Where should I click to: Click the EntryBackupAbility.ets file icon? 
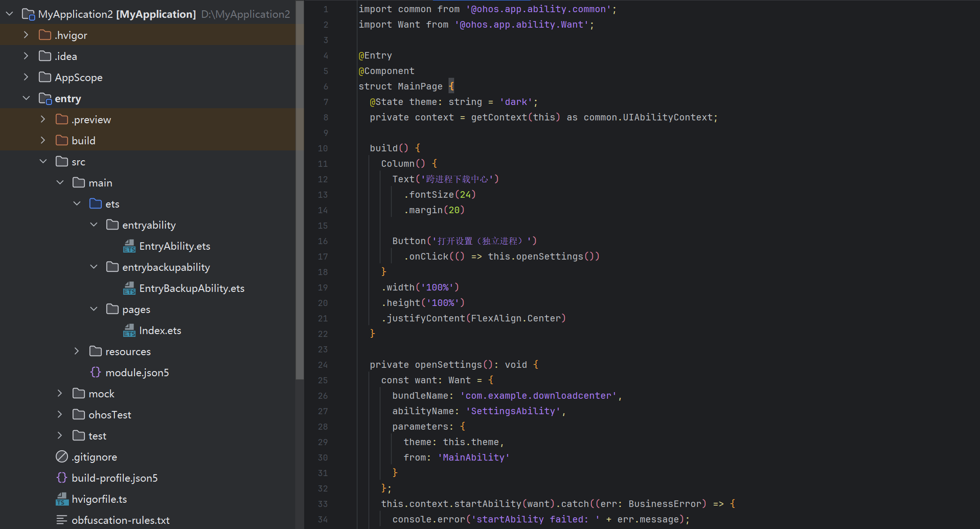click(129, 288)
